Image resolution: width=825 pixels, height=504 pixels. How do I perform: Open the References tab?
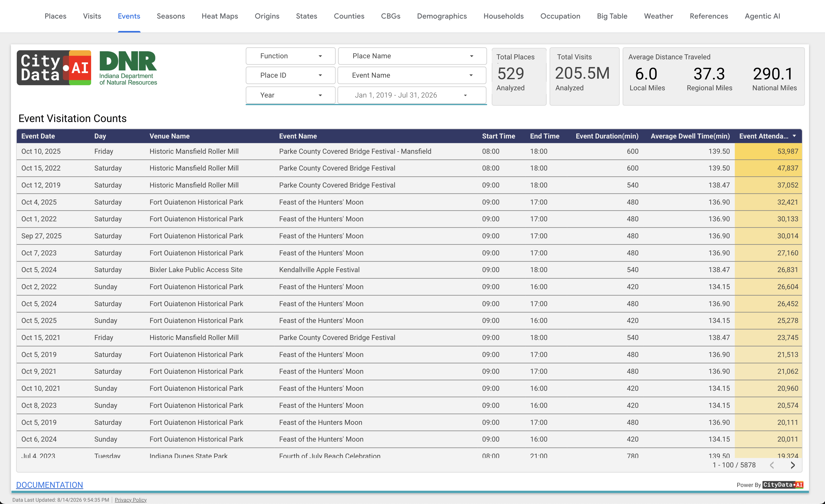(709, 16)
